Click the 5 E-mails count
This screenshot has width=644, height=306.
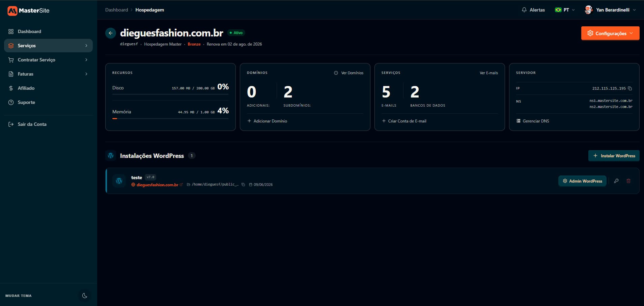386,92
